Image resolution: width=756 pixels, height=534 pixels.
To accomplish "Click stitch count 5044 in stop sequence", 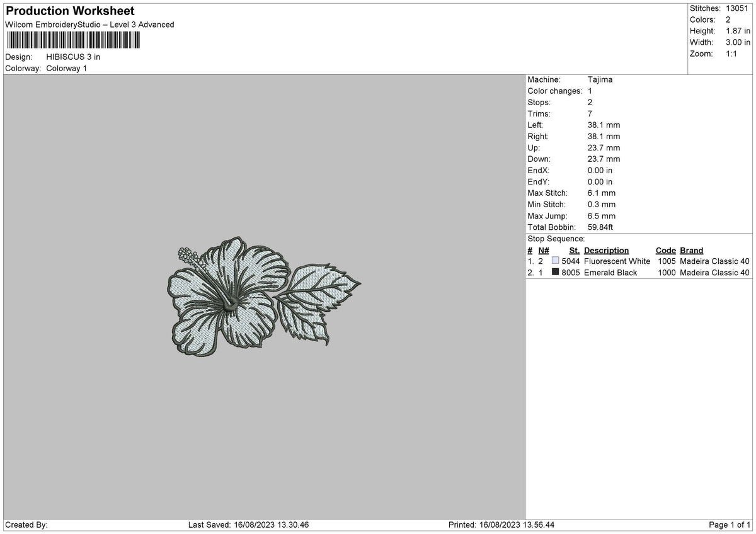I will [571, 261].
